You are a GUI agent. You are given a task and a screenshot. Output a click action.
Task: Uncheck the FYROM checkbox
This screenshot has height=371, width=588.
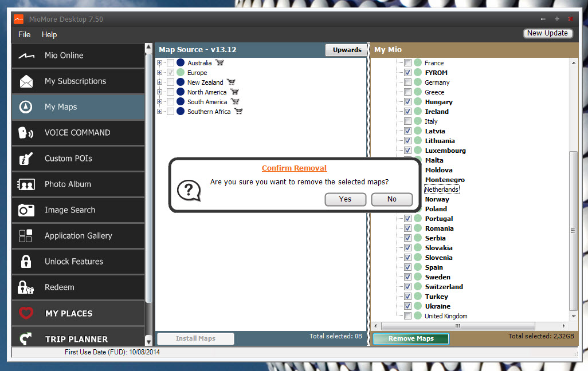tap(407, 72)
